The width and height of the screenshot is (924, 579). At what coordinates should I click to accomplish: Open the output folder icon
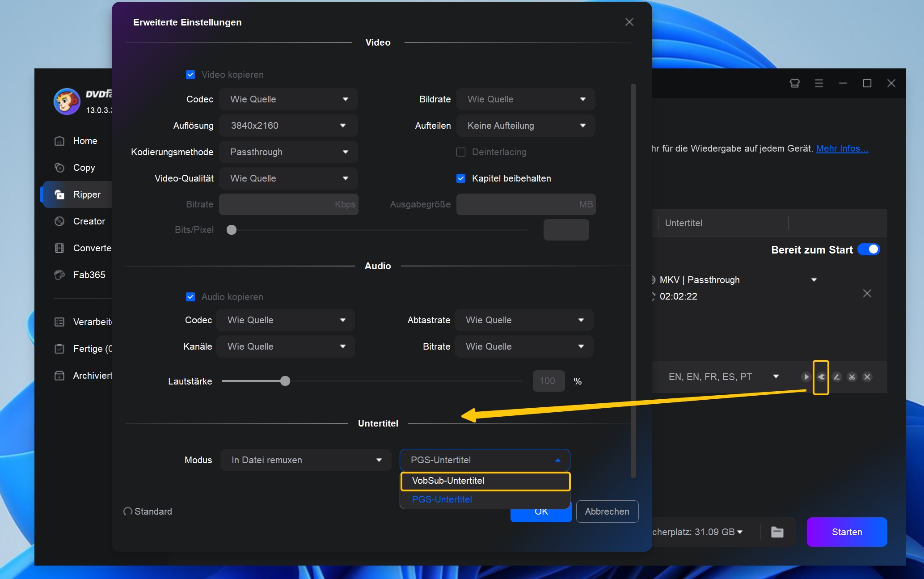777,532
